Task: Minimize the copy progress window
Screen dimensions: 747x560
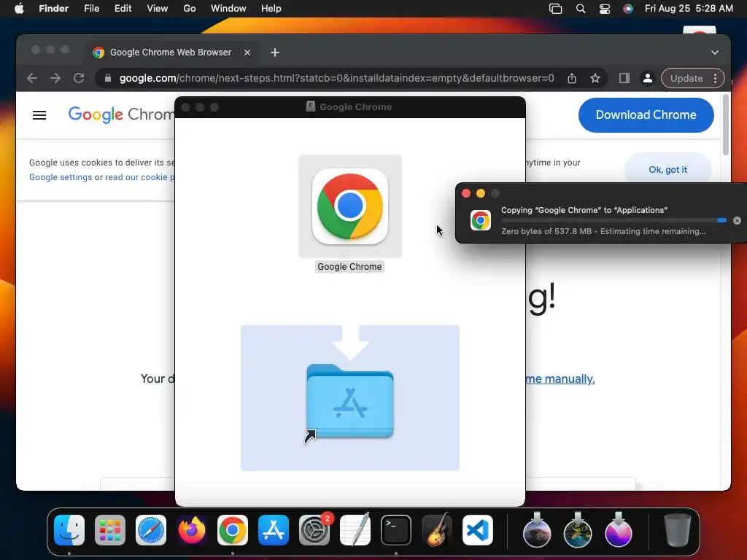Action: point(481,193)
